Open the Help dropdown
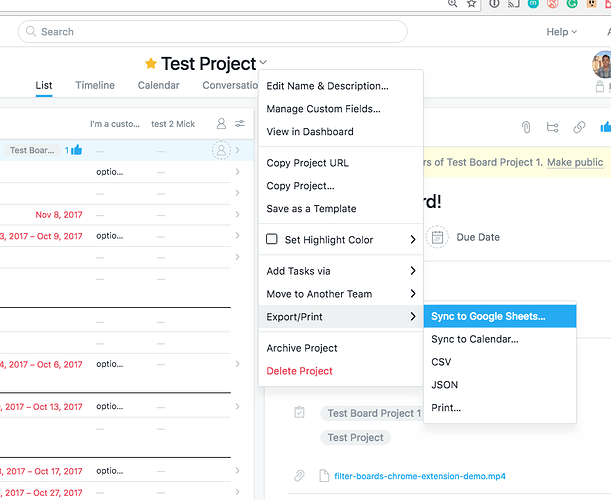This screenshot has width=611, height=500. tap(562, 32)
